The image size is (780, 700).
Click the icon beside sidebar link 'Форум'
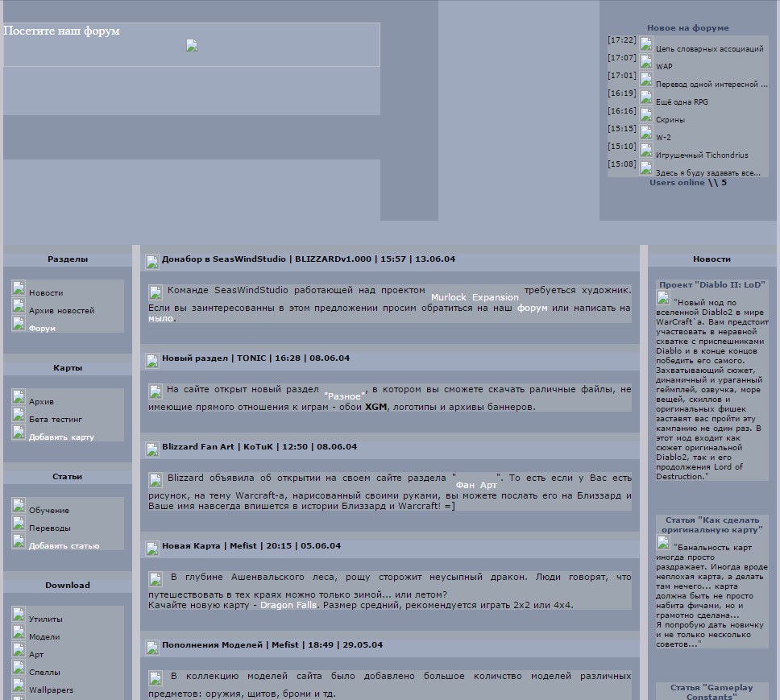(x=19, y=323)
